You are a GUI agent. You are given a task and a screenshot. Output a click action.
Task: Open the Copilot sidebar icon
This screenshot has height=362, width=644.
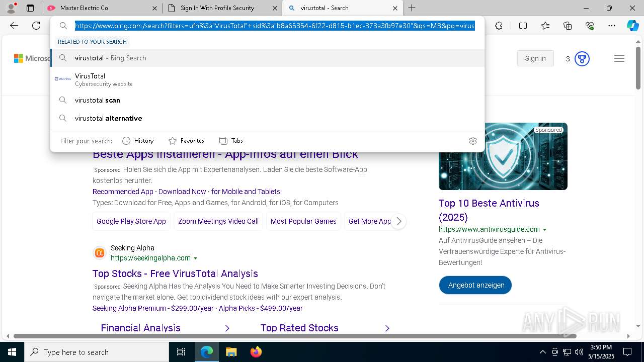[x=632, y=26]
